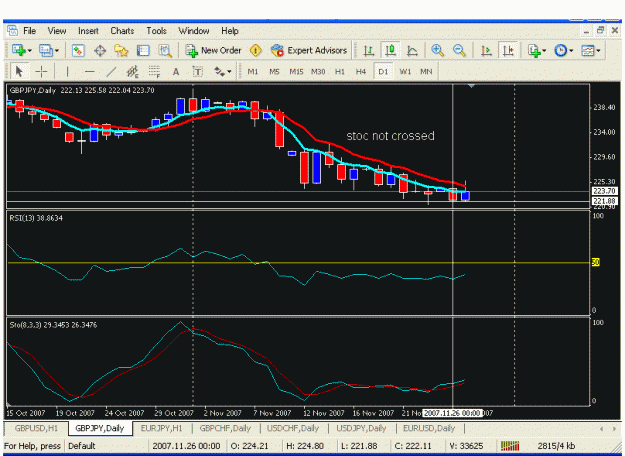Switch to the EURUSD,Daily chart tab
This screenshot has width=625, height=456.
tap(429, 428)
